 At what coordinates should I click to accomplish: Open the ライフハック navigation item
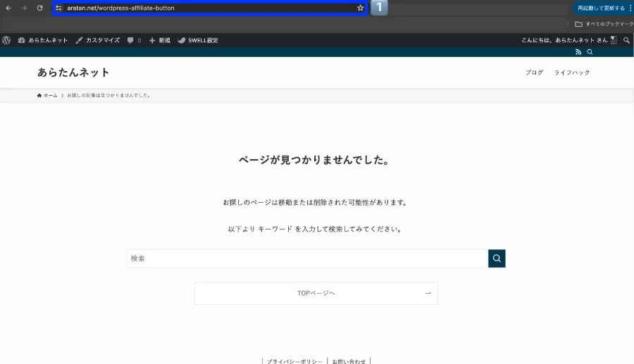point(572,73)
